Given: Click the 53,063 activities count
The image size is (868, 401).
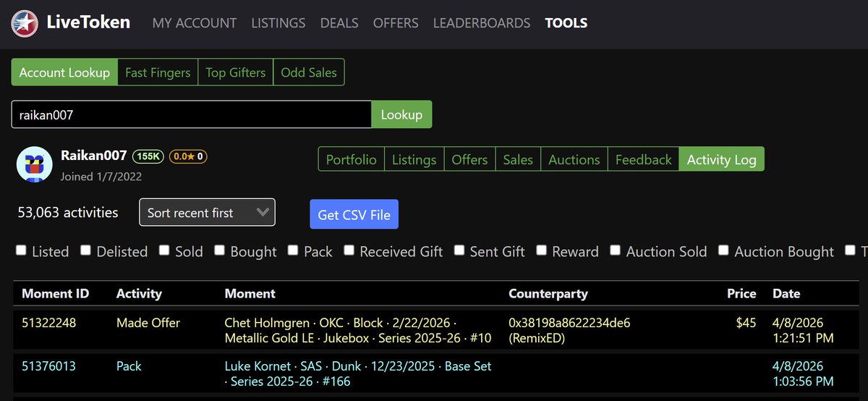Looking at the screenshot, I should click(x=68, y=213).
